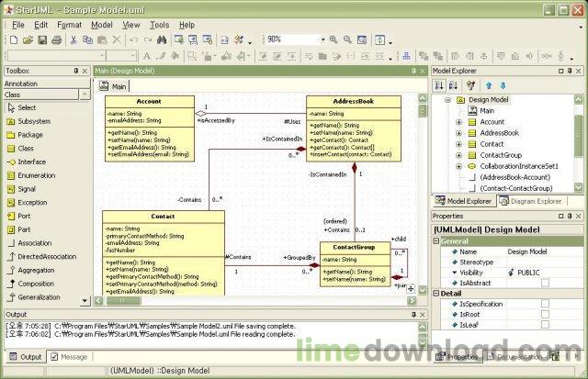Open the Tools menu

tap(159, 25)
